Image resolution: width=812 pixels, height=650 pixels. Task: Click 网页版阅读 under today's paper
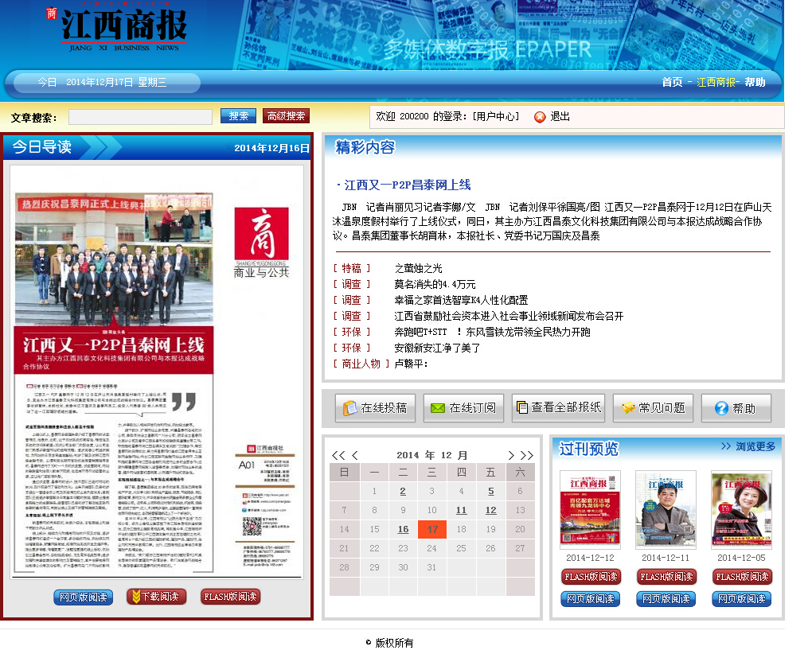(83, 597)
